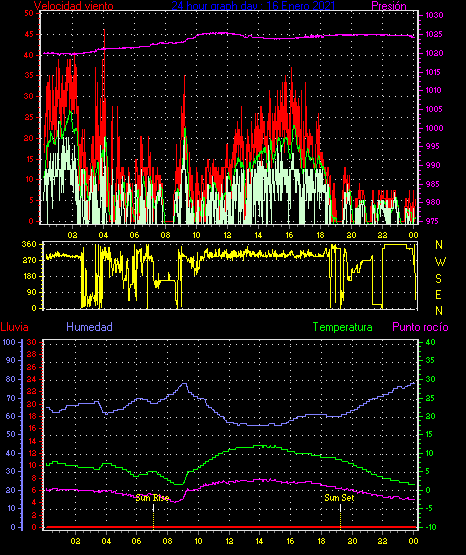Click the -5 value on temperature axis
This screenshot has height=555, width=466.
pyautogui.click(x=429, y=508)
